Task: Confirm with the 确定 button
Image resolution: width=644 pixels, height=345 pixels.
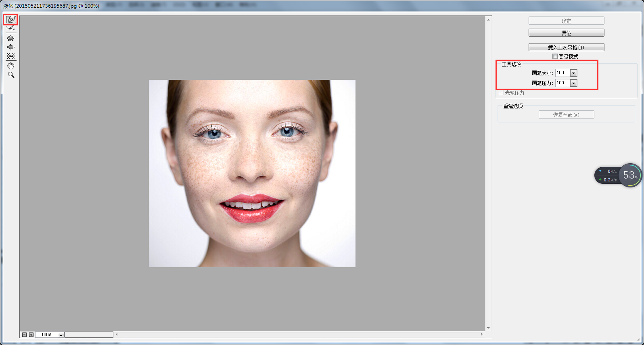Action: tap(566, 21)
